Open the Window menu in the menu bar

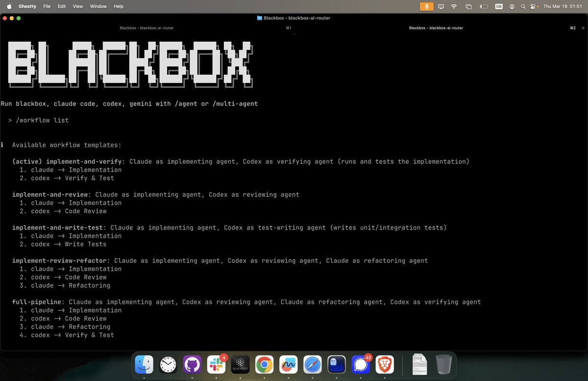click(x=98, y=6)
